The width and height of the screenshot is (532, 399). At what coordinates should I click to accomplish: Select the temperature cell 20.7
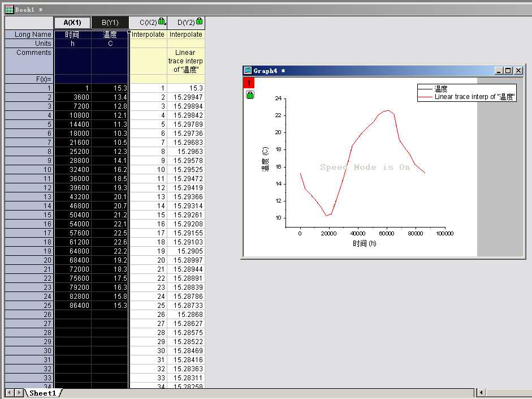(110, 206)
